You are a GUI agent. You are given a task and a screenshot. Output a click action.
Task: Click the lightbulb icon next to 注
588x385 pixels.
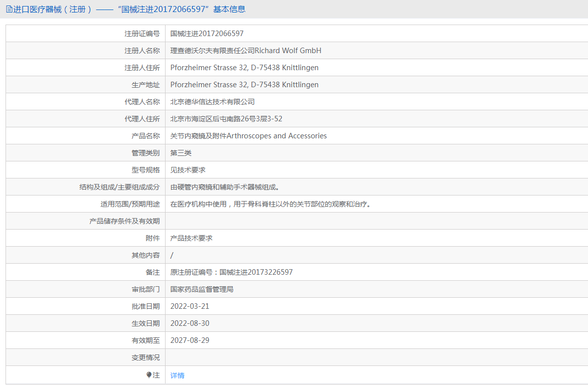[x=149, y=375]
